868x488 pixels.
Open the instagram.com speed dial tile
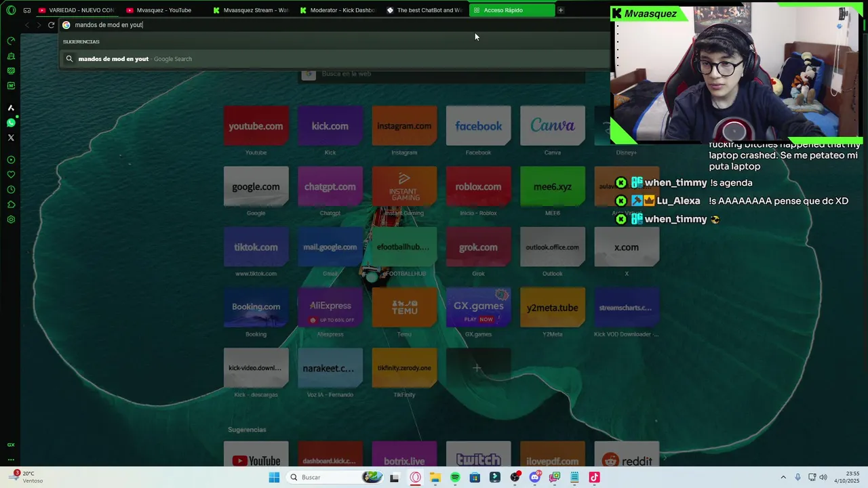[404, 125]
